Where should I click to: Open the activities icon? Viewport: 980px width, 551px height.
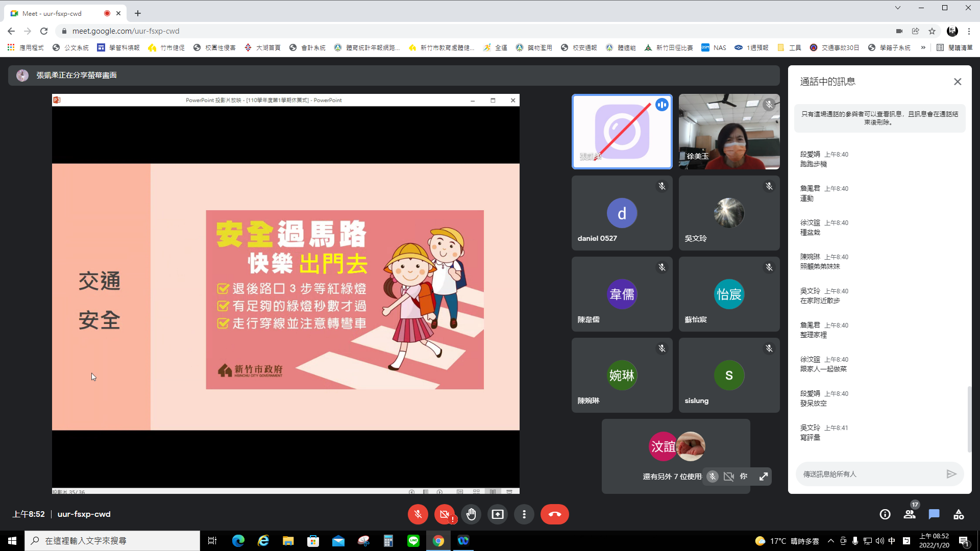959,514
